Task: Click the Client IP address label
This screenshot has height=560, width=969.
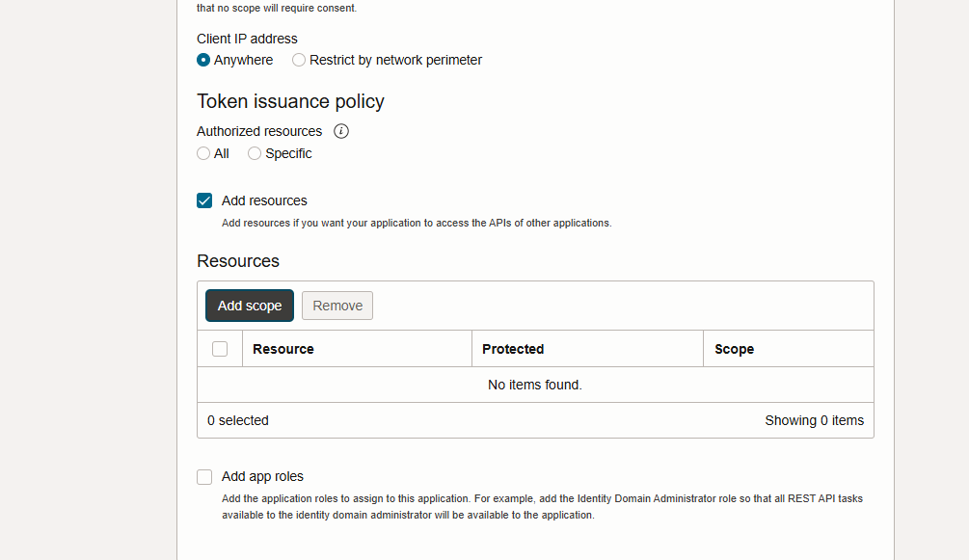Action: 247,39
